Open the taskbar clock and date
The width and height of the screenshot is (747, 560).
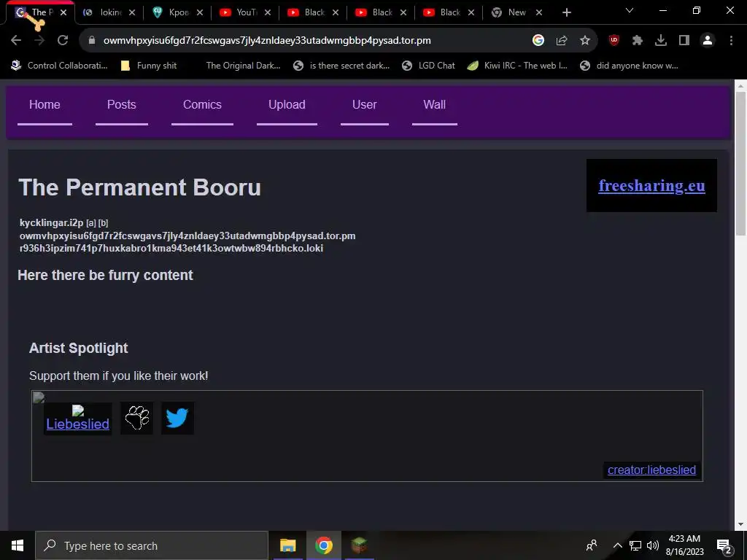[x=684, y=545]
